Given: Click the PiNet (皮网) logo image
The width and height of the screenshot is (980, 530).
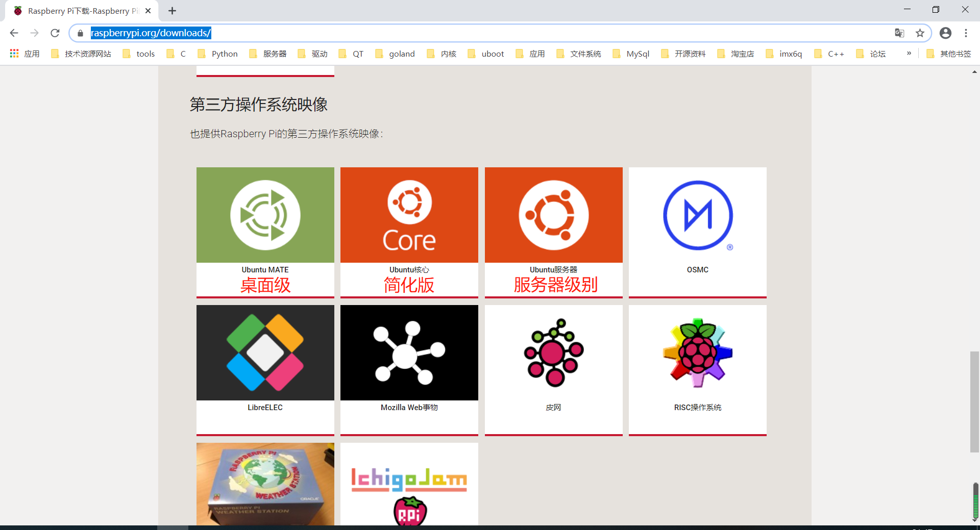Looking at the screenshot, I should [554, 352].
